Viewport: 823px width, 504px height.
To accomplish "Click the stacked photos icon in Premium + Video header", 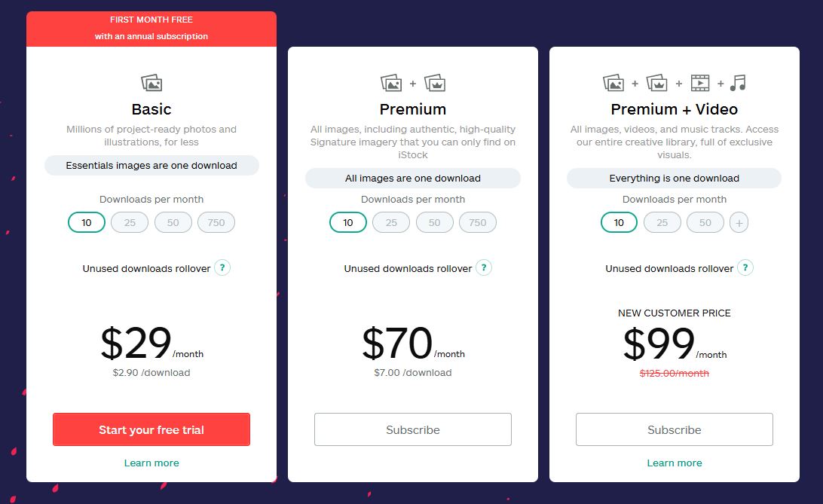I will pos(612,81).
